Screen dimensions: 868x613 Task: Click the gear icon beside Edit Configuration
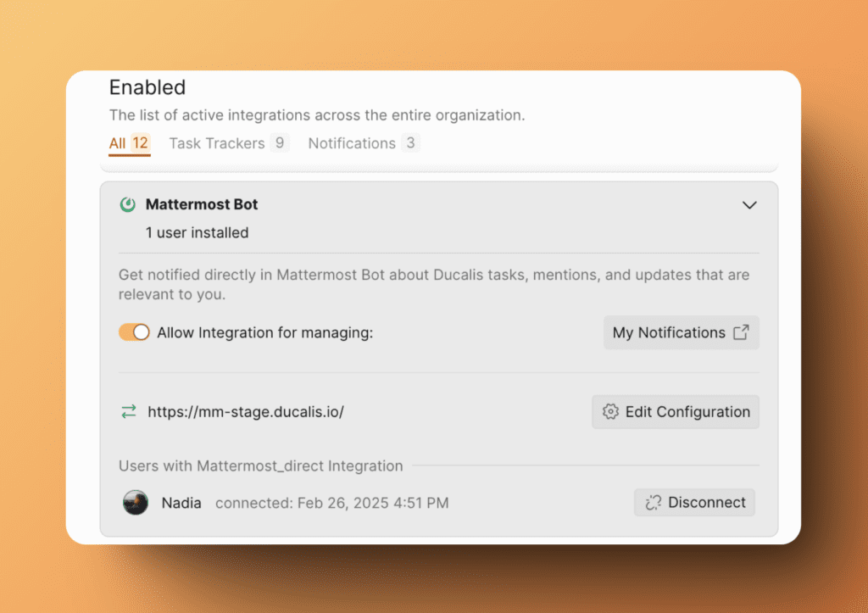tap(610, 412)
